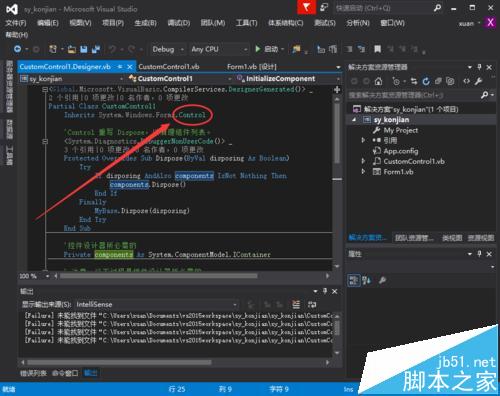The width and height of the screenshot is (500, 396).
Task: Toggle the Word Wrap icon in Output
Action: [312, 304]
